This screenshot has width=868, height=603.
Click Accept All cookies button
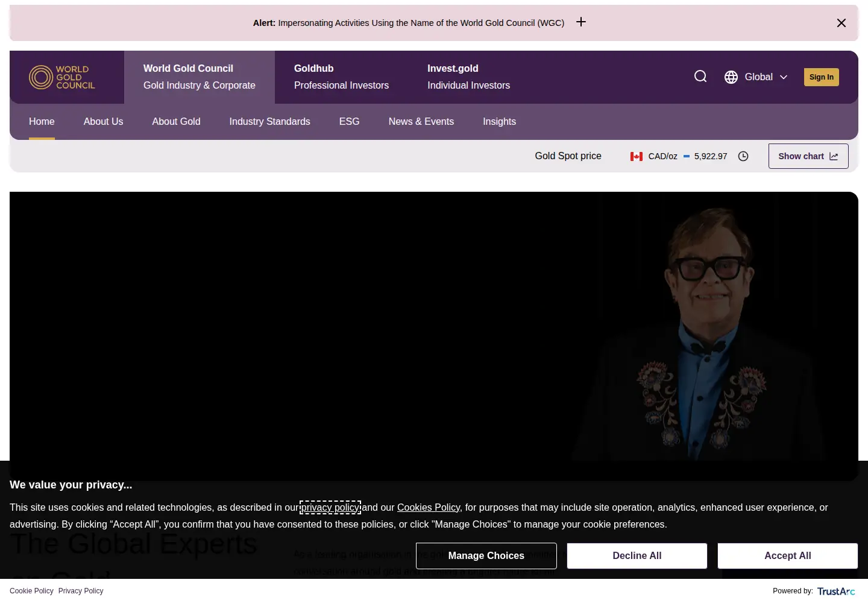tap(788, 556)
